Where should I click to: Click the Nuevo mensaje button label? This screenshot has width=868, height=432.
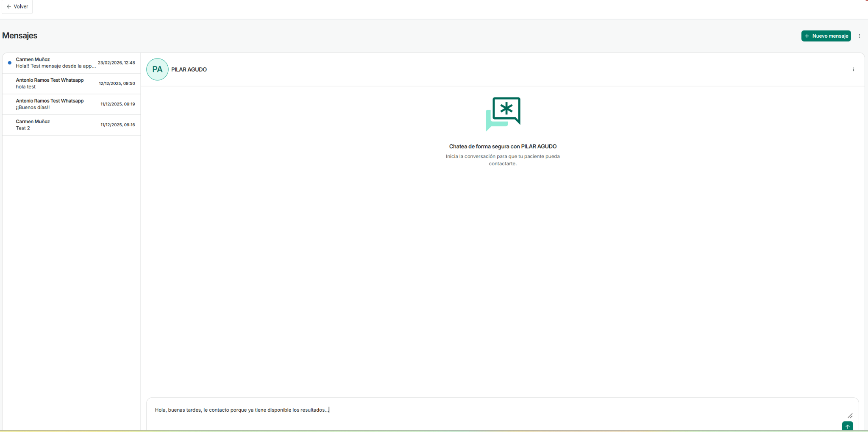pos(830,36)
